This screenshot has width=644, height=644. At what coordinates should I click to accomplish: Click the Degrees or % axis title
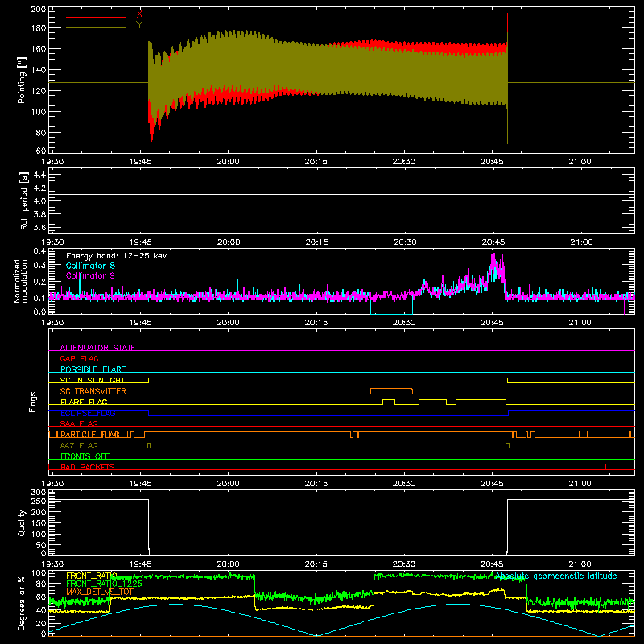click(22, 604)
